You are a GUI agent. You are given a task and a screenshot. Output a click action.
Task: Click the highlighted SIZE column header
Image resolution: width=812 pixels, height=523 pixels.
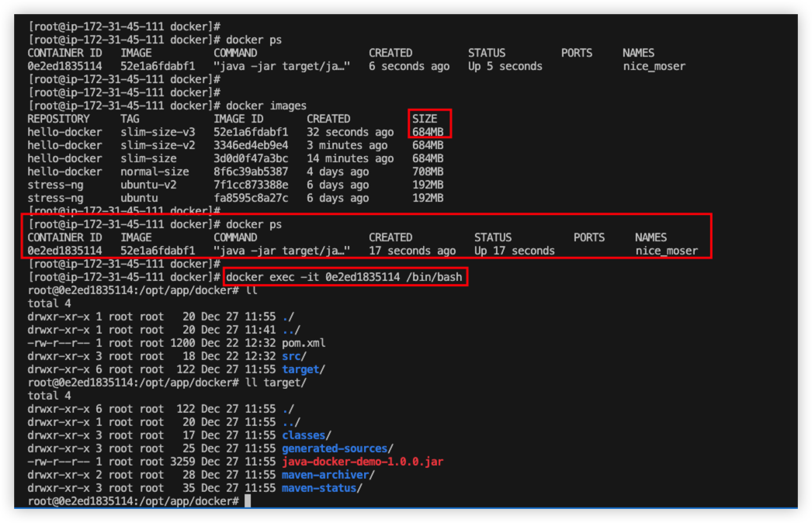point(425,119)
